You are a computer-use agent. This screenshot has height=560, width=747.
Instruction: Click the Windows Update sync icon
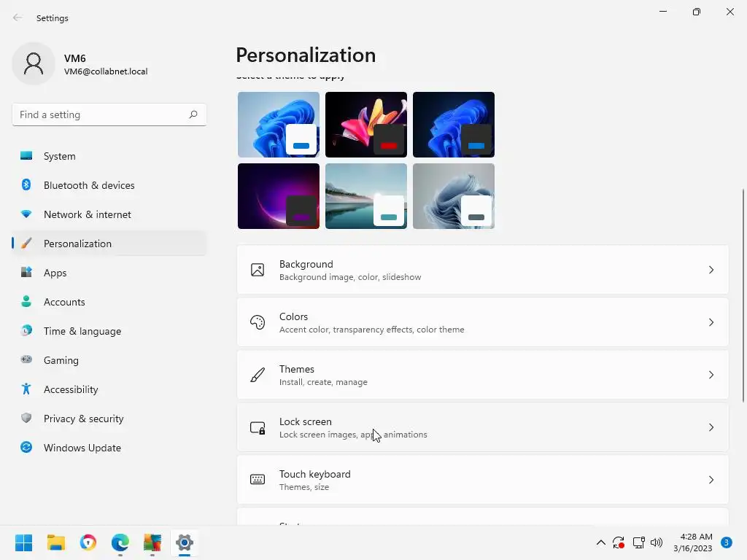click(x=26, y=447)
